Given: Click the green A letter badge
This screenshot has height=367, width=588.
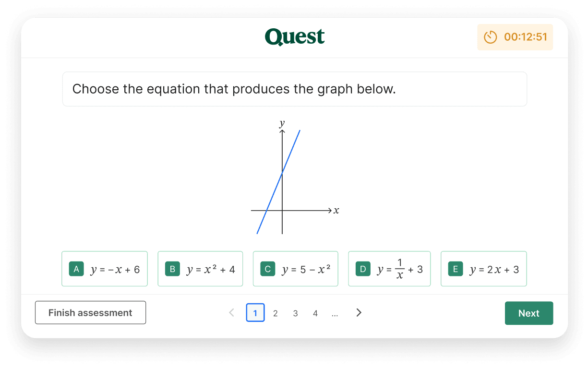Looking at the screenshot, I should pos(76,269).
